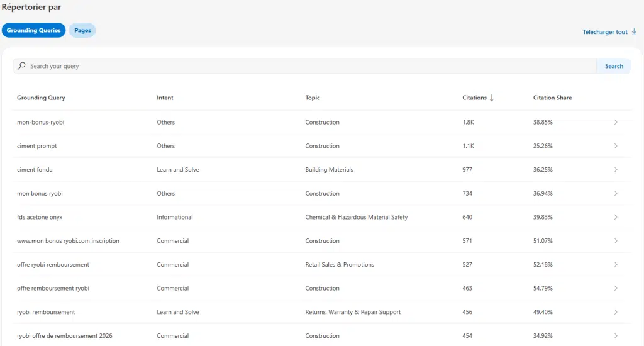Expand the offre remboursement ryobi row chevron
The width and height of the screenshot is (644, 346).
tap(616, 289)
